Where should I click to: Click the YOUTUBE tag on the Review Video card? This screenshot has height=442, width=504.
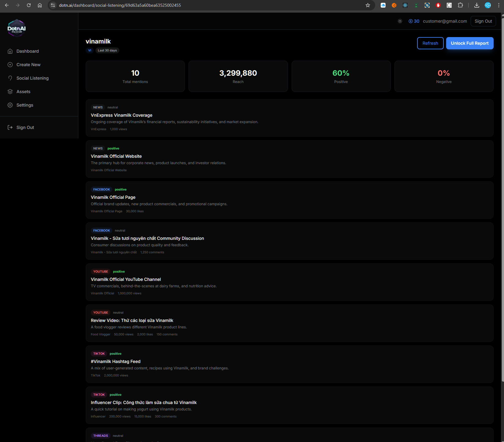(x=101, y=312)
